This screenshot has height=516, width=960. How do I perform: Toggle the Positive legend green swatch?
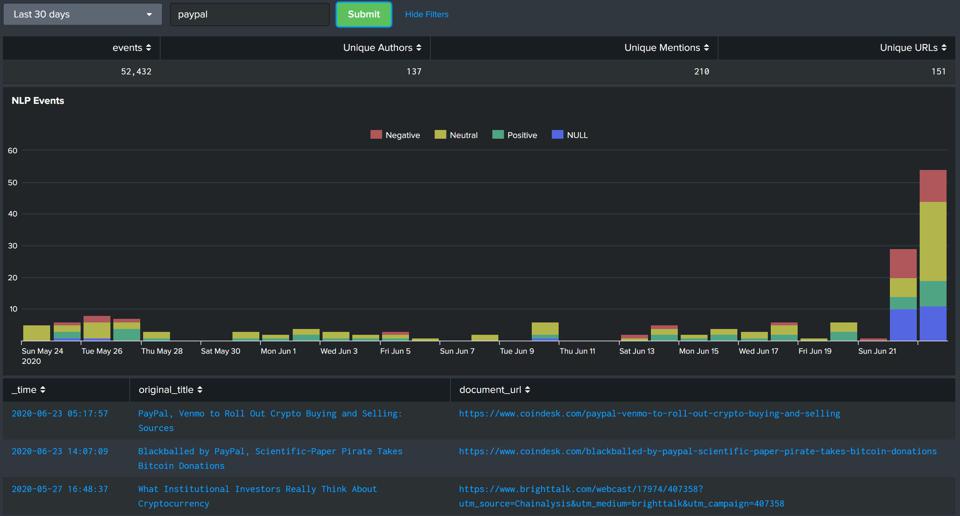498,135
